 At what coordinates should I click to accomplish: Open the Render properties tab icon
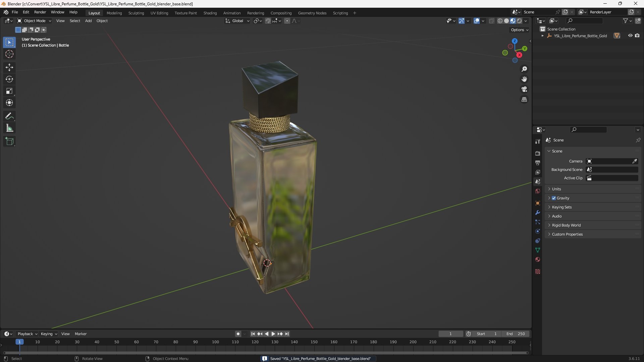click(538, 153)
